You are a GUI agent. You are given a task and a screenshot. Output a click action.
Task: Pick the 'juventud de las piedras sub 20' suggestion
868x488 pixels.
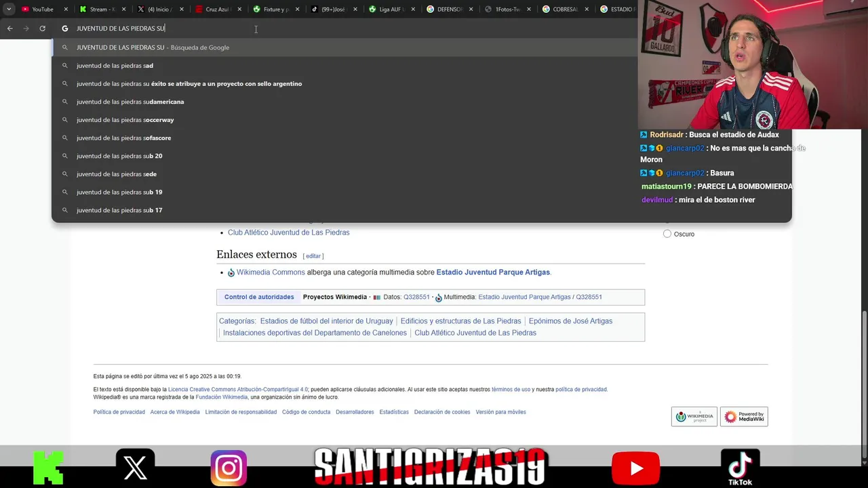pyautogui.click(x=421, y=156)
